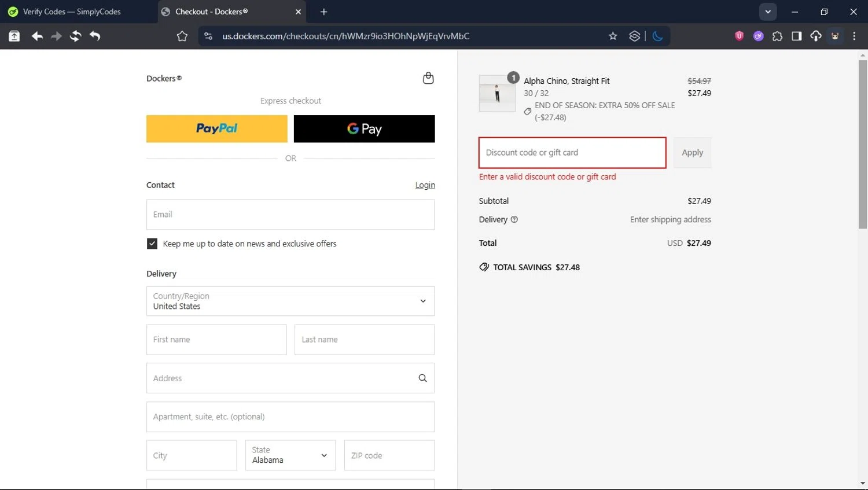The width and height of the screenshot is (868, 490).
Task: Click the 'Alpha Chino, Straight Fit' product name
Action: (567, 81)
